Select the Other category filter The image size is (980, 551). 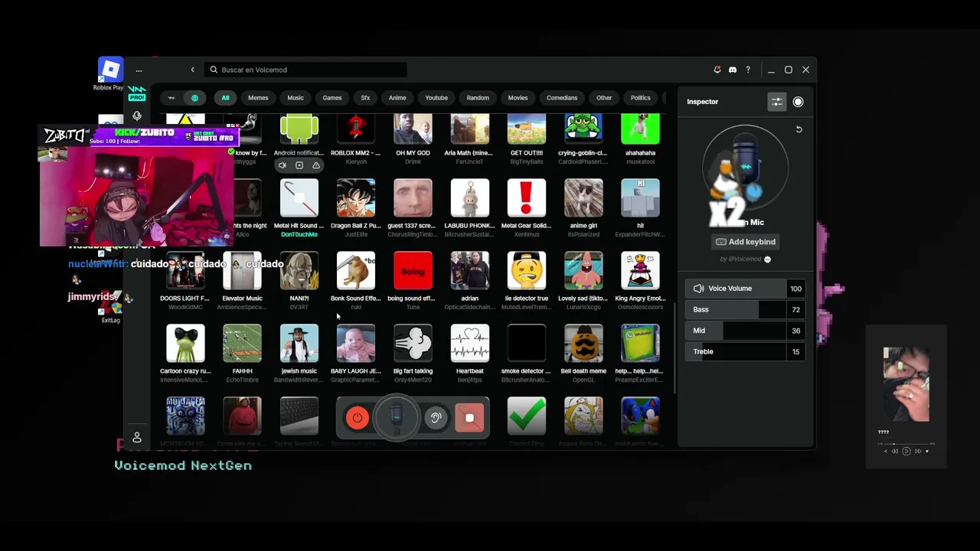coord(604,98)
